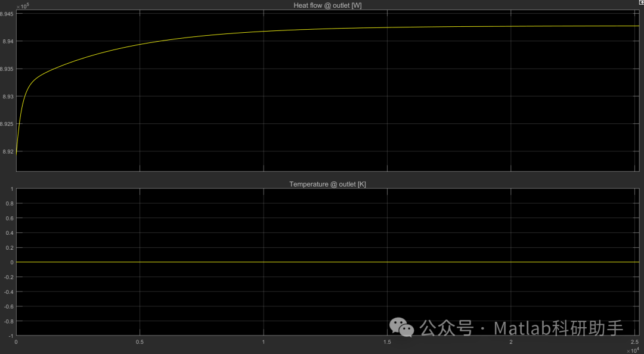This screenshot has width=644, height=354.
Task: Click the positive 0.2 tick on temperature axis
Action: 10,248
